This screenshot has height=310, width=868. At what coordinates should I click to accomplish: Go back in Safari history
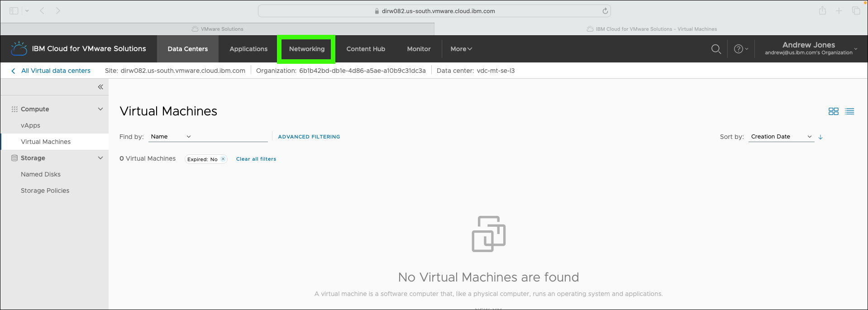point(42,10)
